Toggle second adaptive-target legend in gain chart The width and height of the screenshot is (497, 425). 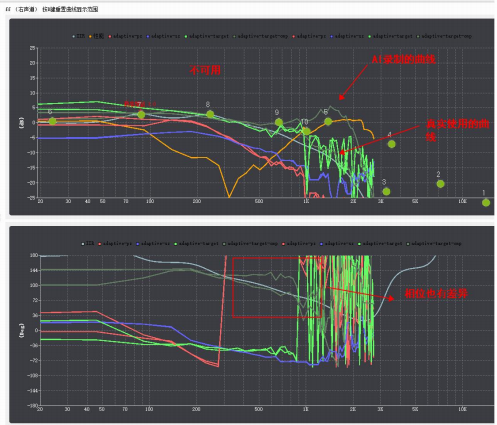pos(390,36)
